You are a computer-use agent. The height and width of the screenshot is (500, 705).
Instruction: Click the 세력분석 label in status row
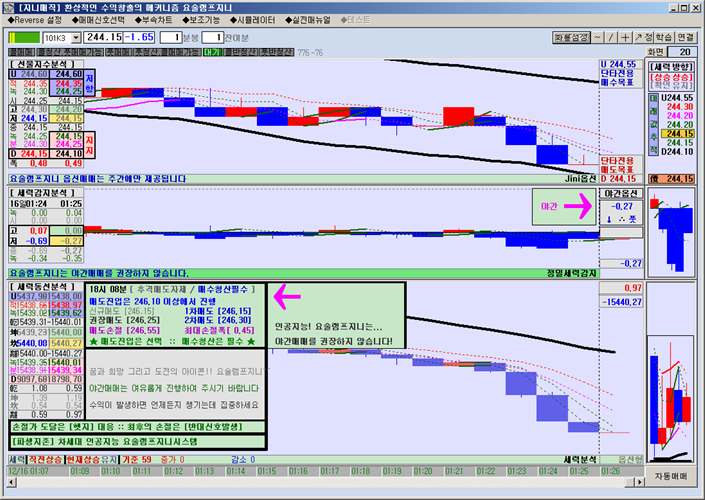[580, 460]
